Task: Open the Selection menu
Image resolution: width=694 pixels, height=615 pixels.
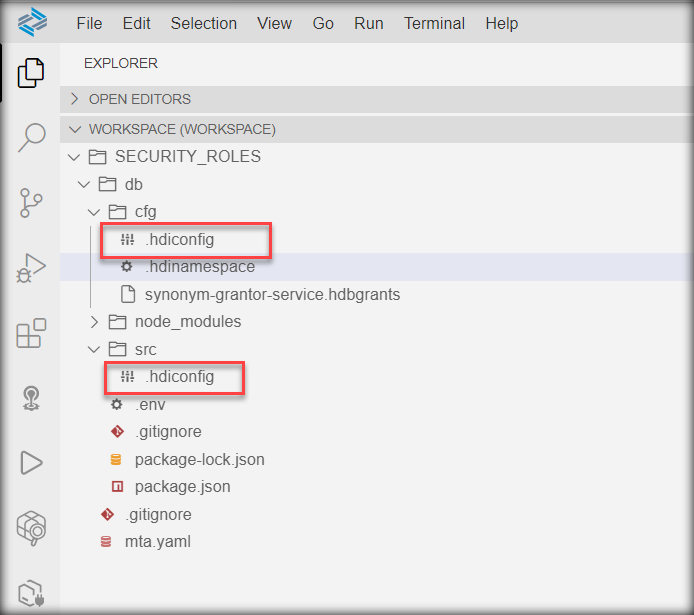Action: tap(204, 23)
